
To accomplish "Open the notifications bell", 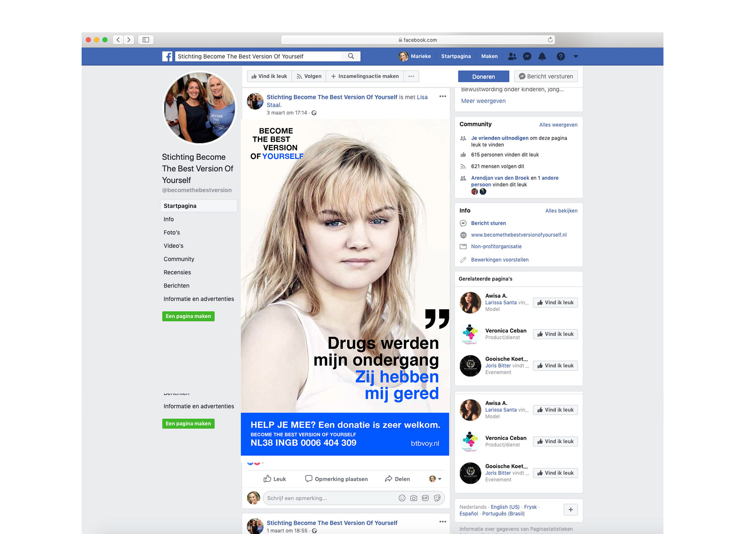I will click(542, 56).
